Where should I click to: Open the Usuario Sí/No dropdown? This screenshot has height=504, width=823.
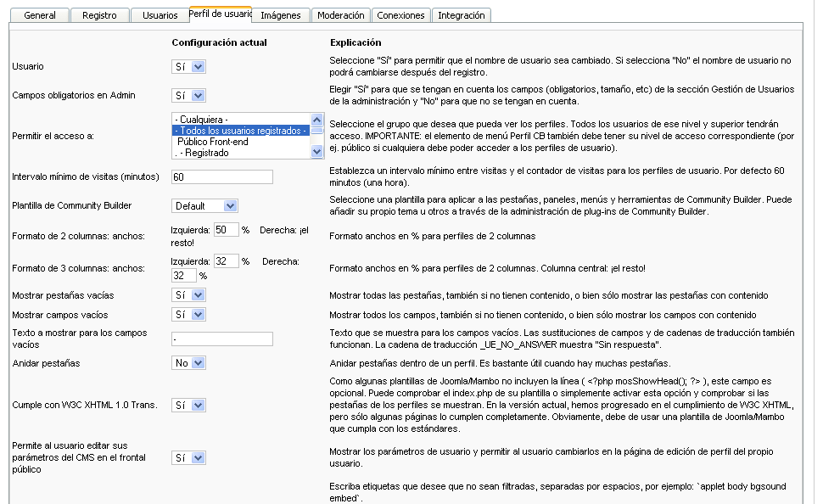(188, 67)
